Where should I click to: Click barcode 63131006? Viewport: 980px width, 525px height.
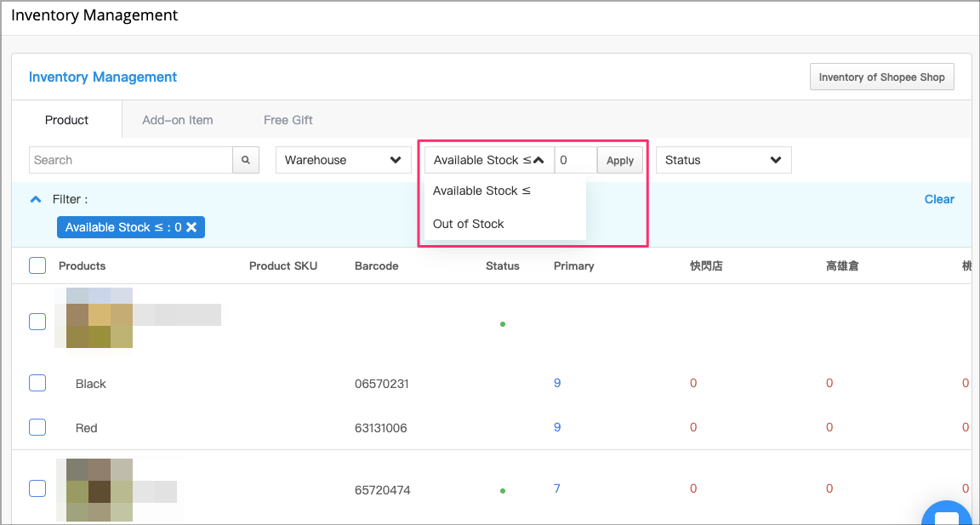click(x=380, y=428)
